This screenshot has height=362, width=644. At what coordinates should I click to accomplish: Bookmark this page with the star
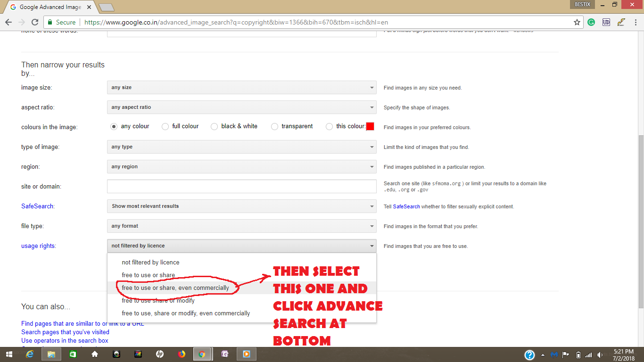pos(577,22)
